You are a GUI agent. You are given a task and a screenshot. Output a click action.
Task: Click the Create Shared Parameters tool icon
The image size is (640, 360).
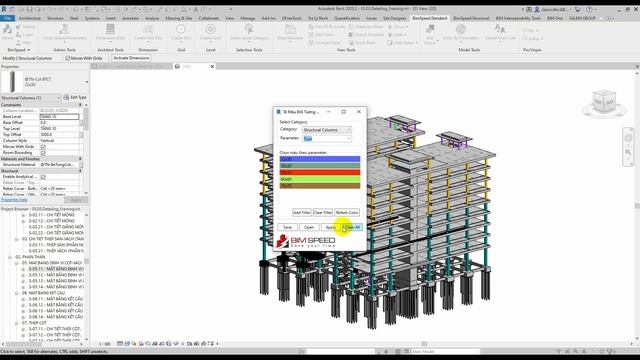pyautogui.click(x=64, y=29)
